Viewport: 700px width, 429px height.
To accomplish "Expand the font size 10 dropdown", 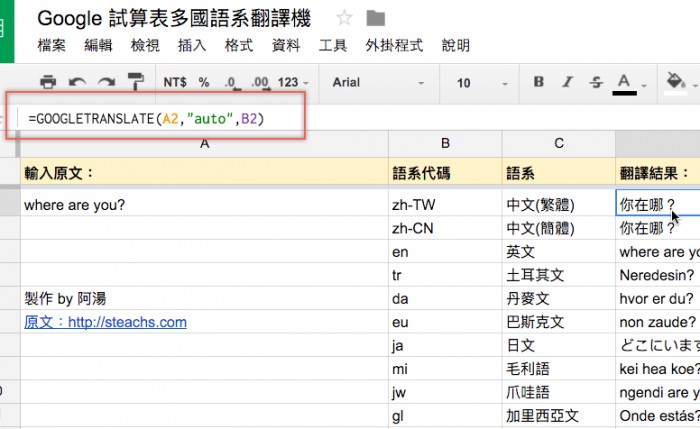I will 480,83.
